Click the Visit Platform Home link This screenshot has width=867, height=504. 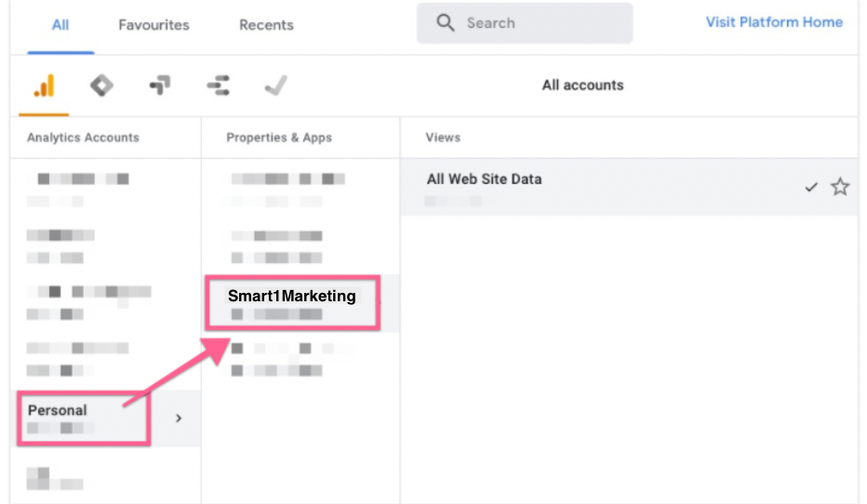(x=774, y=22)
